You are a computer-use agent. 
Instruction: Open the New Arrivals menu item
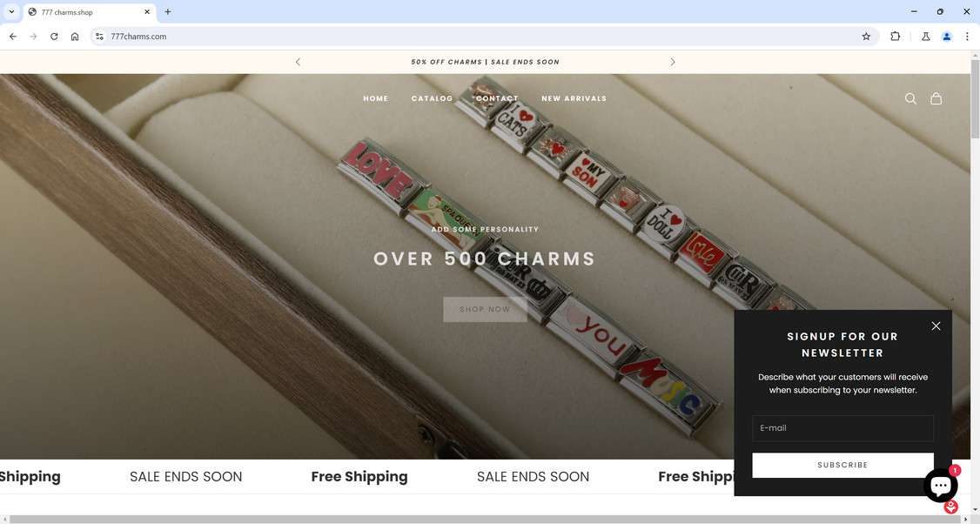click(x=574, y=98)
